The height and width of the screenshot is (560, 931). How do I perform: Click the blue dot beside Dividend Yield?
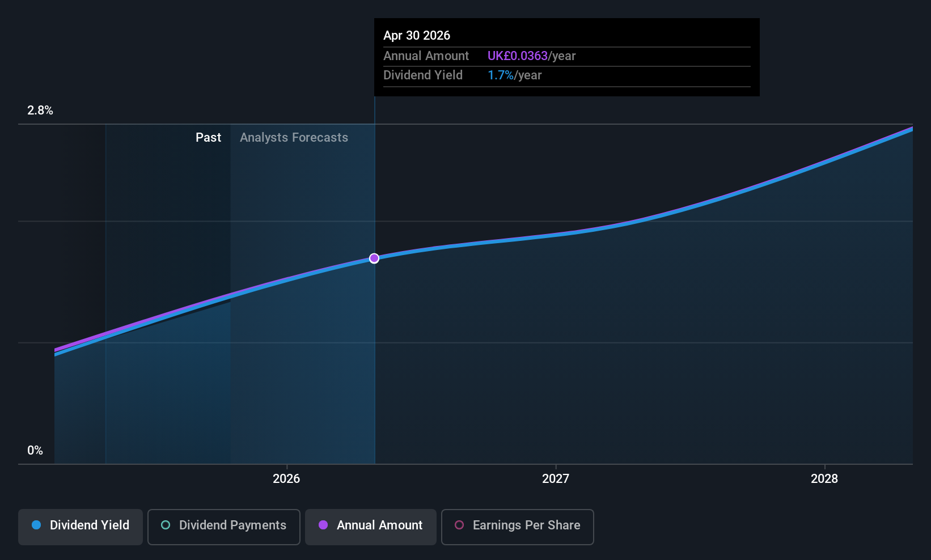[x=36, y=525]
